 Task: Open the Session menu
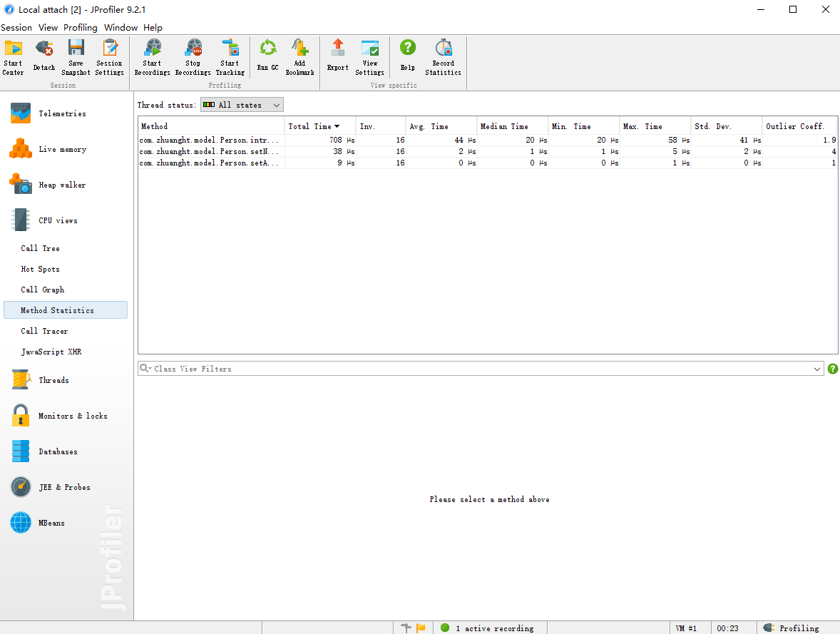(16, 27)
